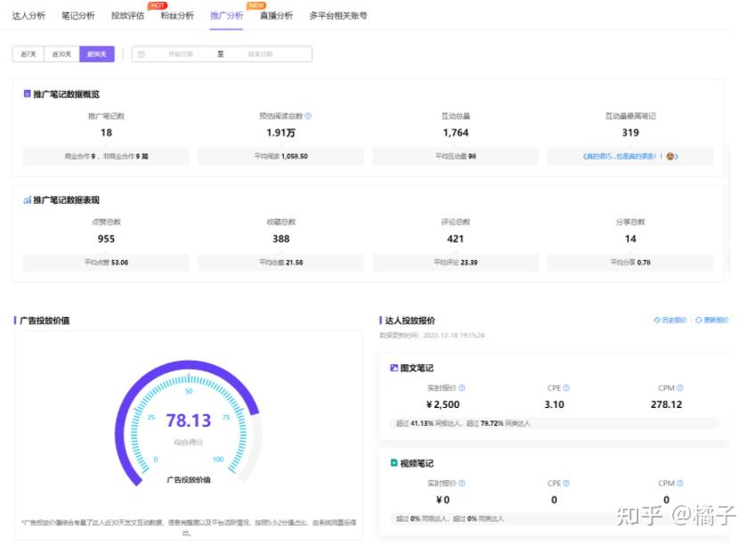Select the 近7天 time range
The width and height of the screenshot is (756, 546).
28,54
